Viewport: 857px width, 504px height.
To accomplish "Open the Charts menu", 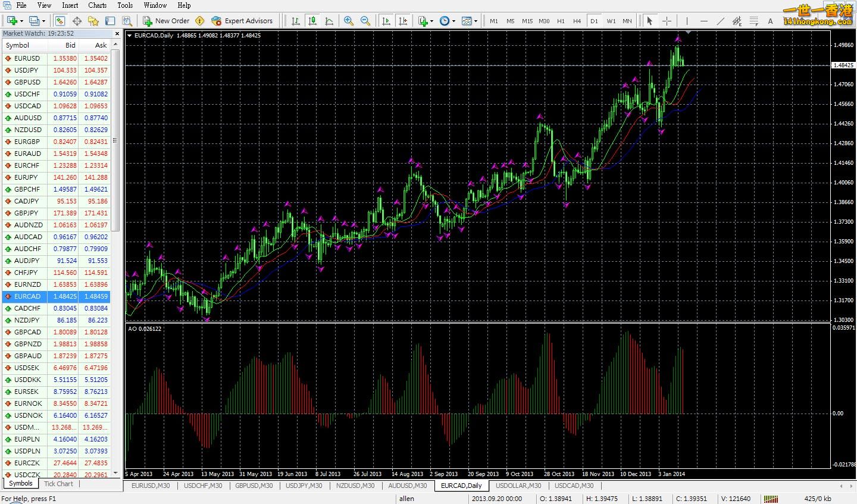I will click(98, 5).
